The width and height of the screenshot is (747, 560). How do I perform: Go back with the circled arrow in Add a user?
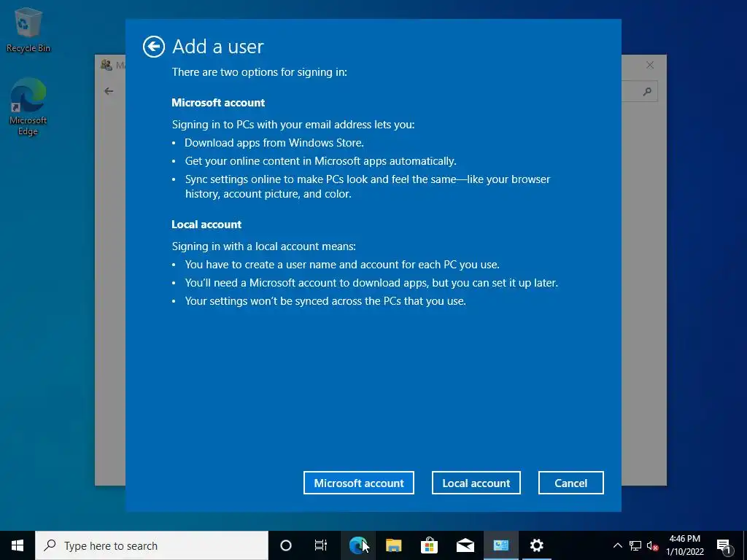(x=154, y=47)
